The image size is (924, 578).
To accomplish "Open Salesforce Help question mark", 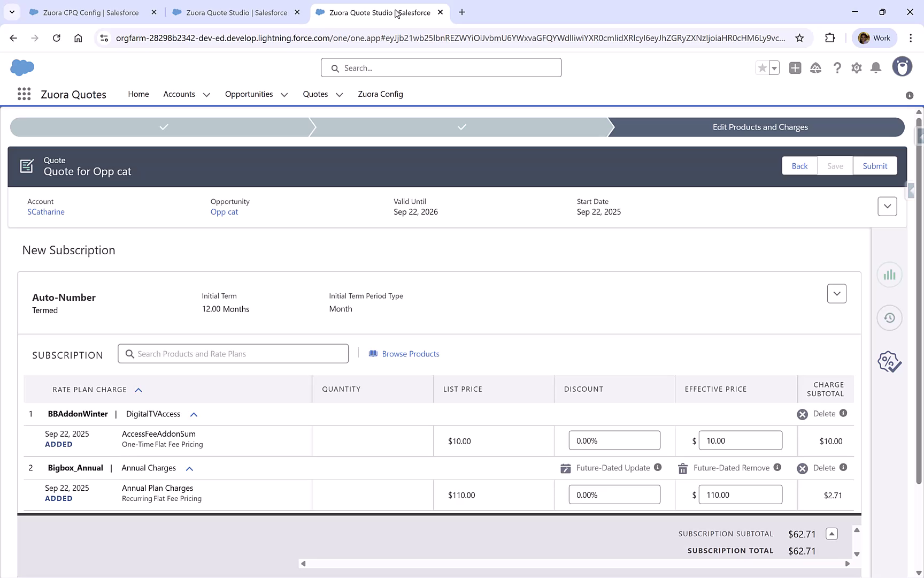I will pos(837,68).
